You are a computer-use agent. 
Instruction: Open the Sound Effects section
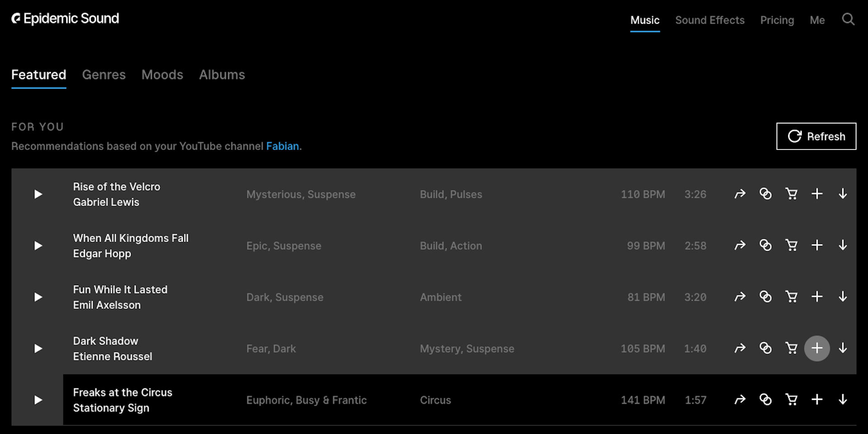click(710, 20)
